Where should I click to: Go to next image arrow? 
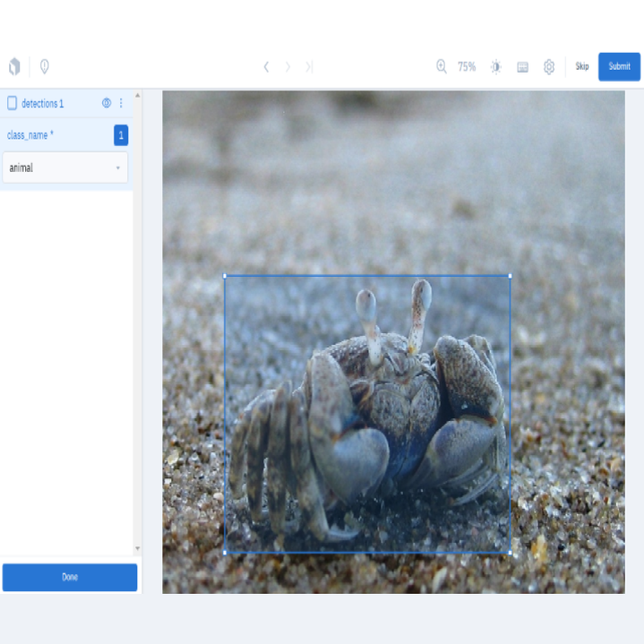[x=288, y=66]
